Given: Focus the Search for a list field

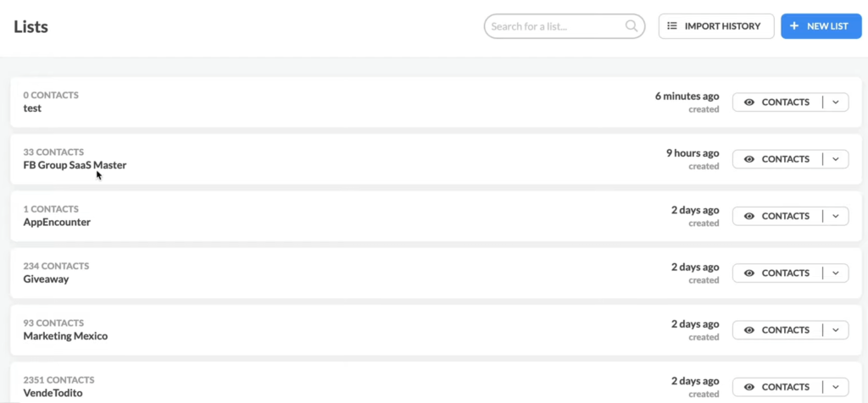Looking at the screenshot, I should pos(564,26).
